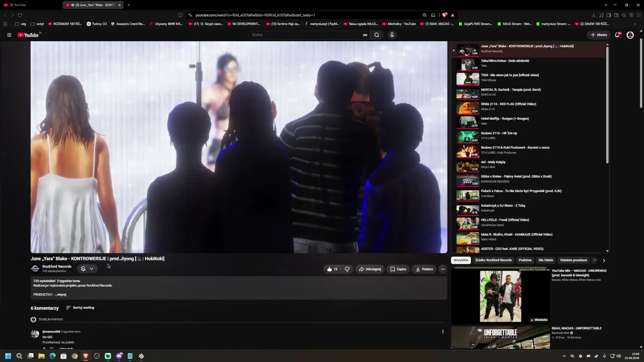Expand the description with ...więcej

coord(60,295)
